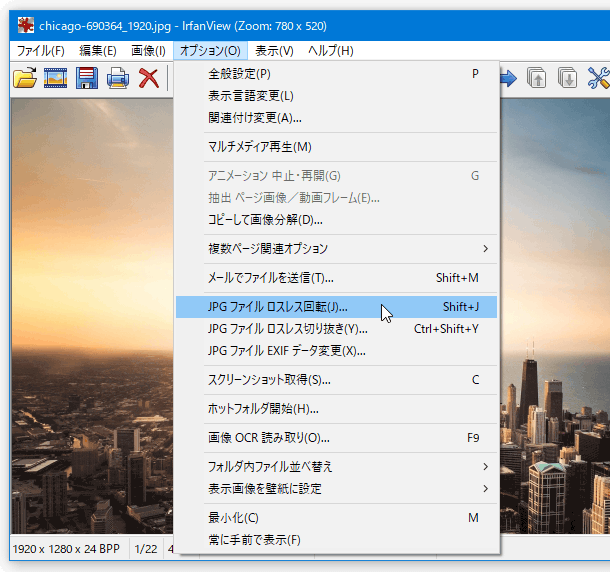The image size is (610, 572).
Task: Click the 1/22 status bar entry
Action: (x=146, y=549)
